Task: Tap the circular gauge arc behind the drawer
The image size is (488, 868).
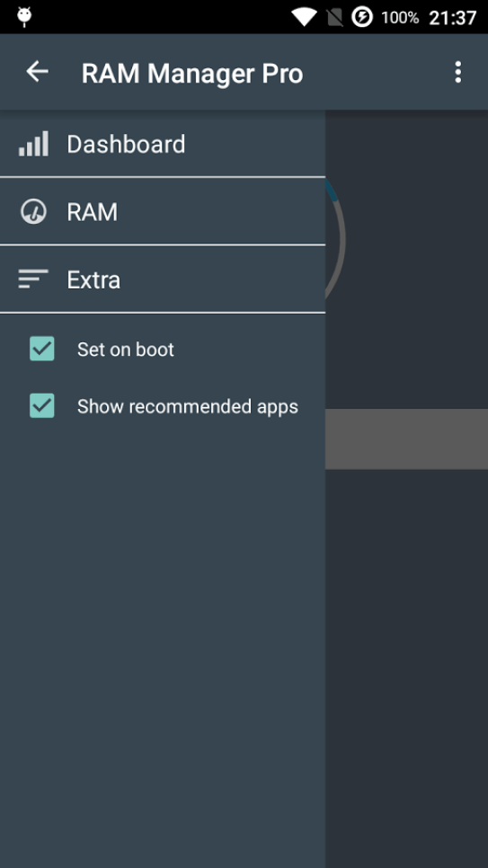Action: point(336,239)
